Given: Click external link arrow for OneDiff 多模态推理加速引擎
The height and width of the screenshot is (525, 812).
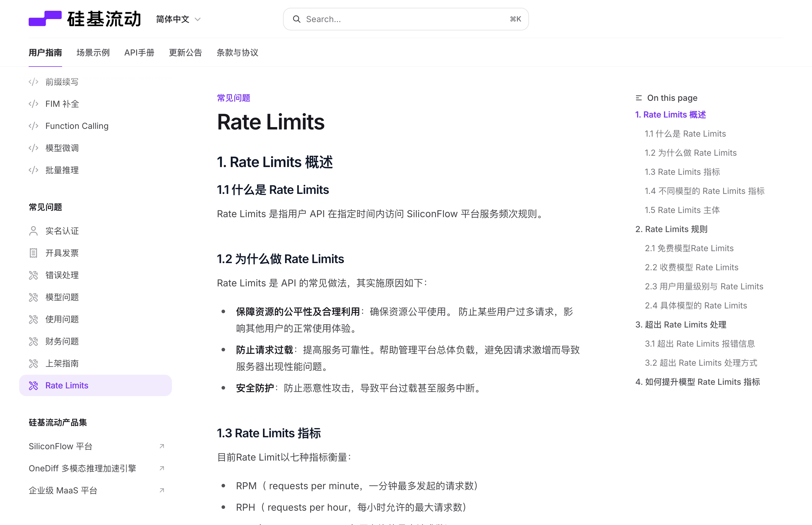Looking at the screenshot, I should [162, 468].
